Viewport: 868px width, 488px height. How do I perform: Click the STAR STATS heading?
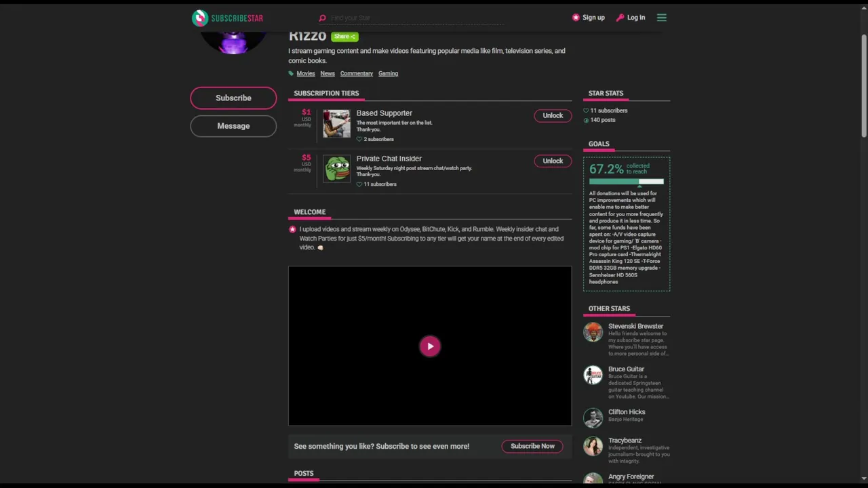(606, 93)
